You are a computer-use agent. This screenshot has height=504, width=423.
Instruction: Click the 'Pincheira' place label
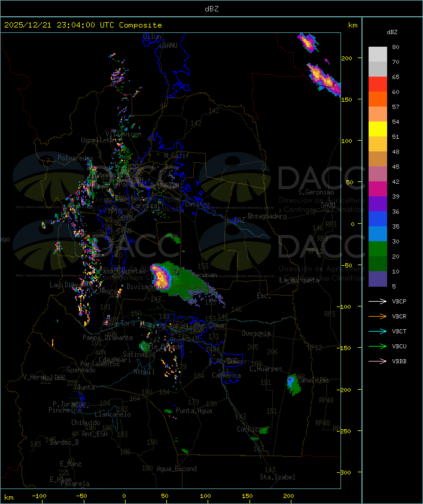[65, 410]
